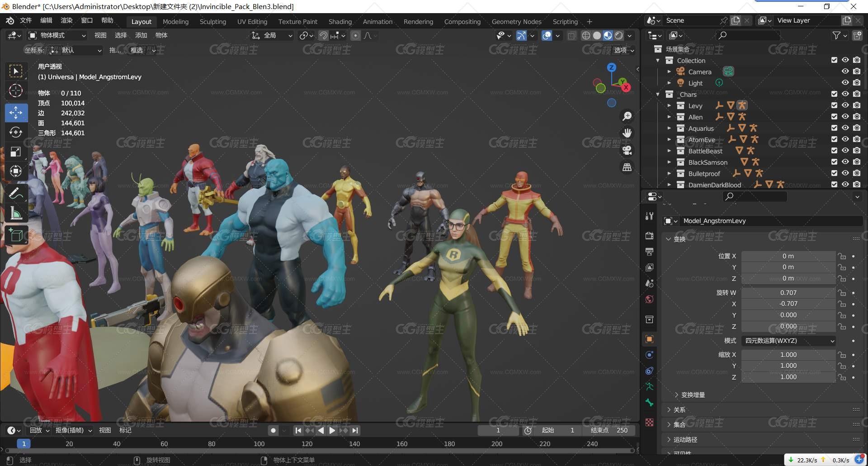
Task: Expand the BlackSamson collection
Action: point(669,162)
